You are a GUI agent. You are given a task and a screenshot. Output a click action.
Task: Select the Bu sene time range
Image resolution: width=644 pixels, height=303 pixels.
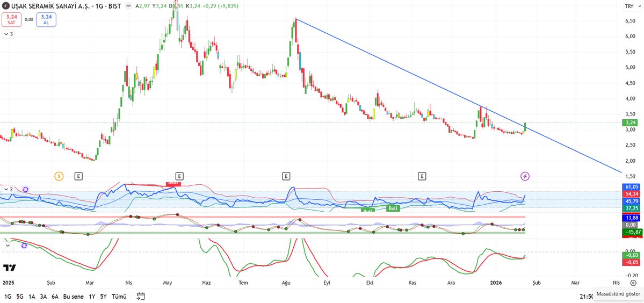click(x=74, y=297)
